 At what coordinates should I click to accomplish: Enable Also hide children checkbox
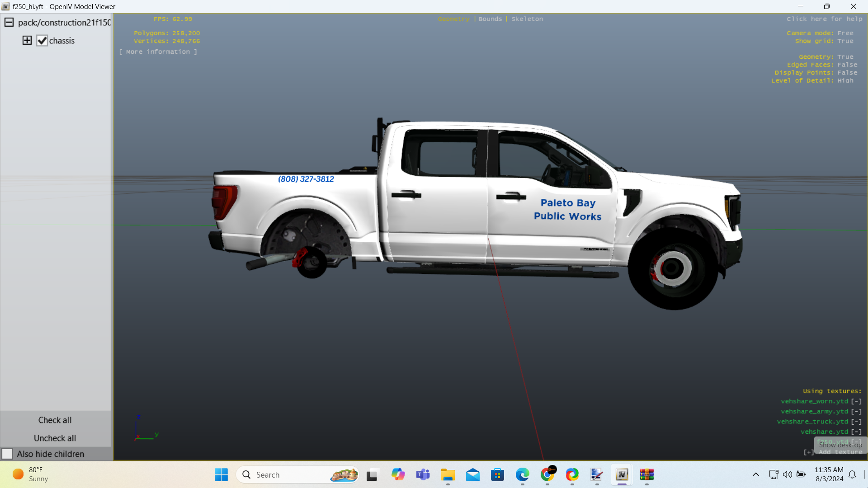pos(7,454)
